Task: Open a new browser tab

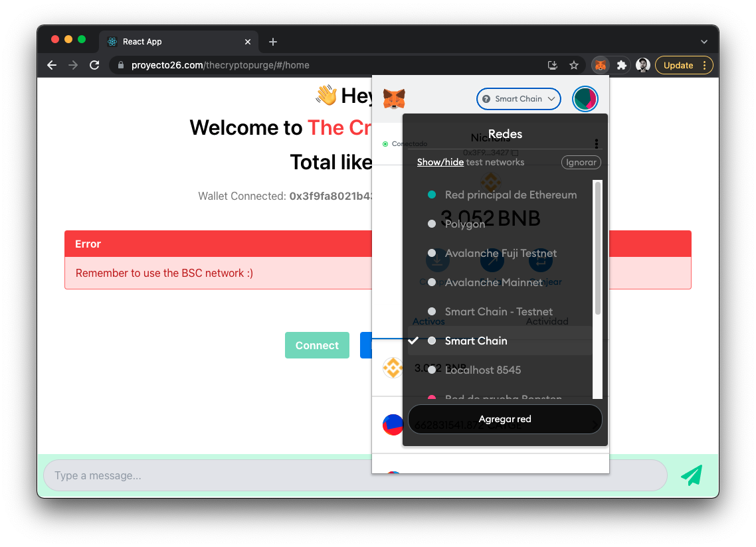Action: tap(273, 42)
